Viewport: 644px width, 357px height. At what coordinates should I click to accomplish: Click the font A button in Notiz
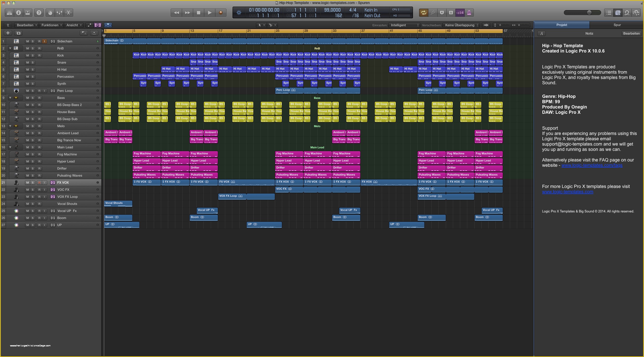click(x=541, y=33)
